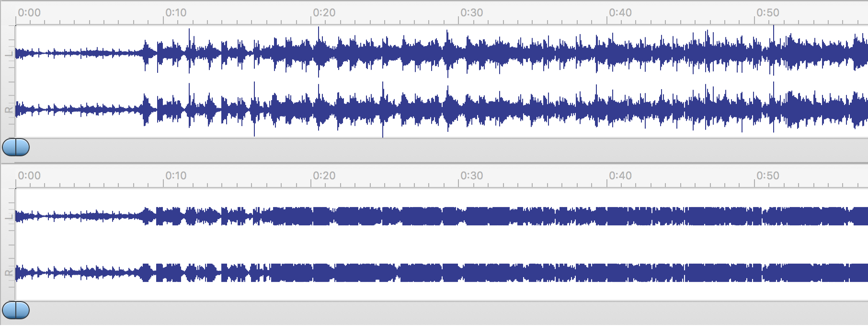This screenshot has width=868, height=326.
Task: Click the 0:40 mark on the lower time ruler
Action: point(619,176)
